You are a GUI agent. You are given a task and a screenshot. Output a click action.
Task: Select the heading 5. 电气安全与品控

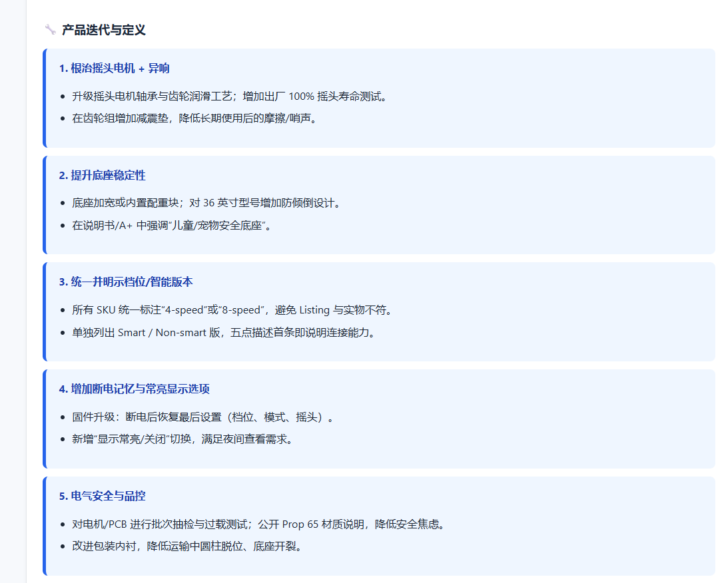pos(102,496)
